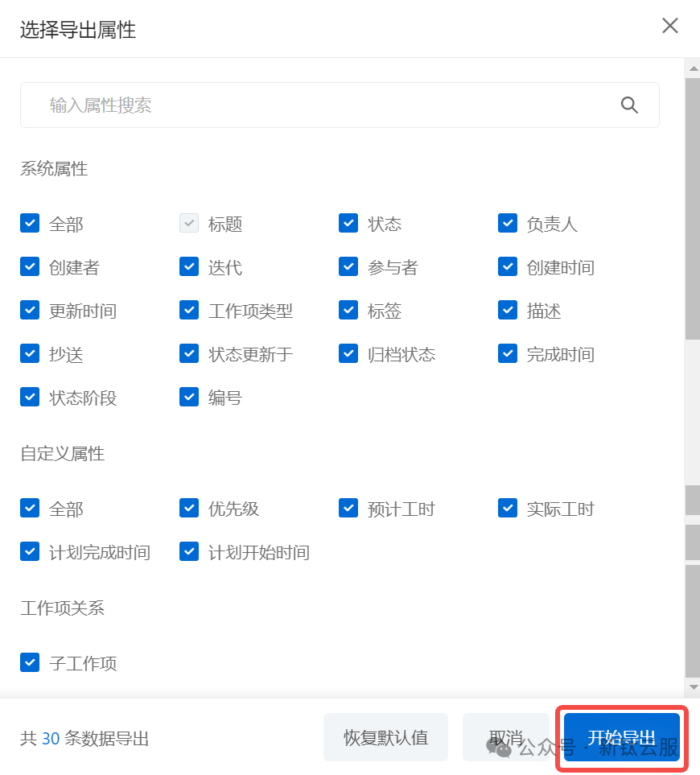Toggle the 状态 checkbox
Image resolution: width=700 pixels, height=775 pixels.
(348, 224)
